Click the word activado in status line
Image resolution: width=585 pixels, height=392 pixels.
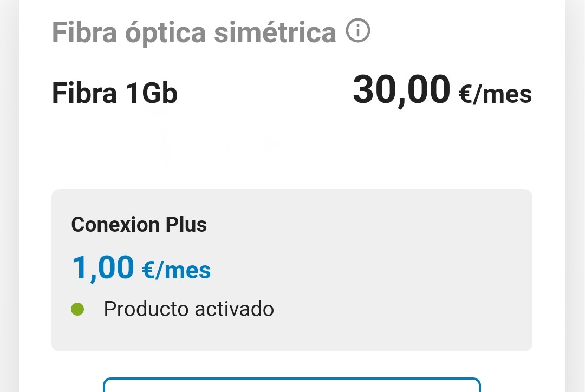click(x=235, y=309)
